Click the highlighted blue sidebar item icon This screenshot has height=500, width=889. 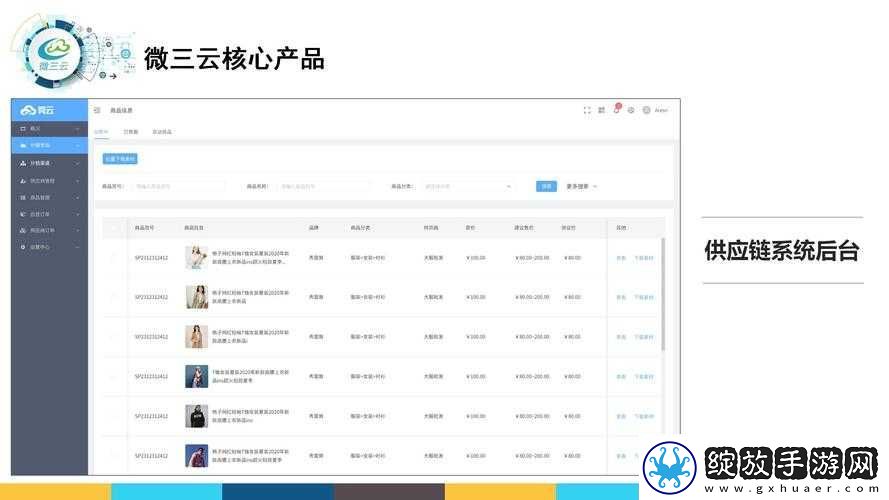tap(23, 146)
